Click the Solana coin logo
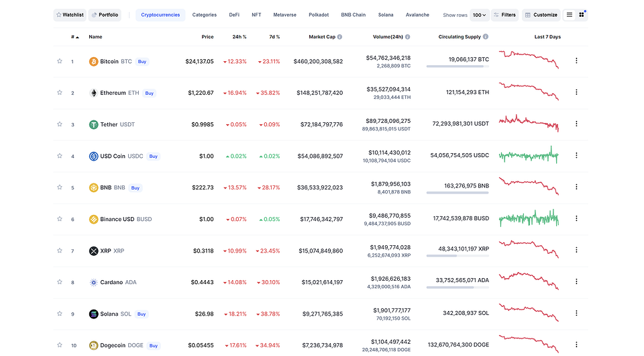The width and height of the screenshot is (644, 356). tap(94, 314)
